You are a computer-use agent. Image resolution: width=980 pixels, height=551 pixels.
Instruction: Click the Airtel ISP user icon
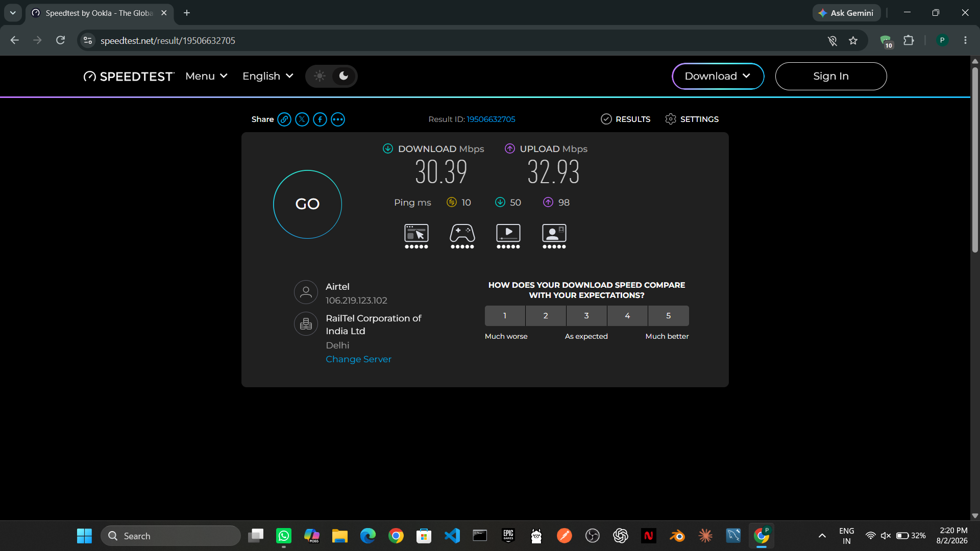coord(306,292)
